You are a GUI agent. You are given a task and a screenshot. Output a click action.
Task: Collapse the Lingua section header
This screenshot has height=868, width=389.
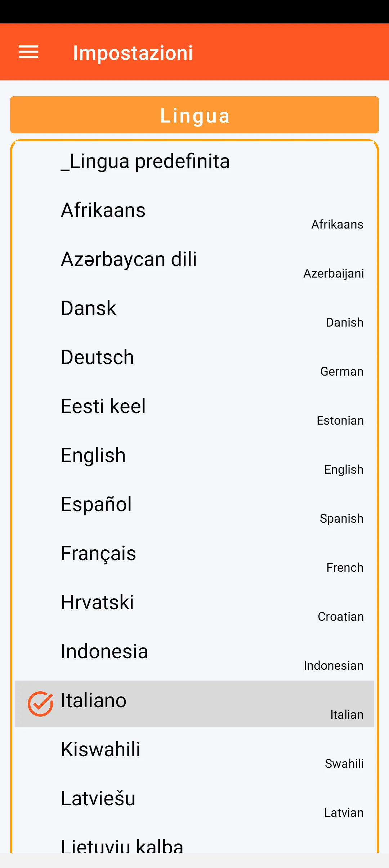click(194, 115)
